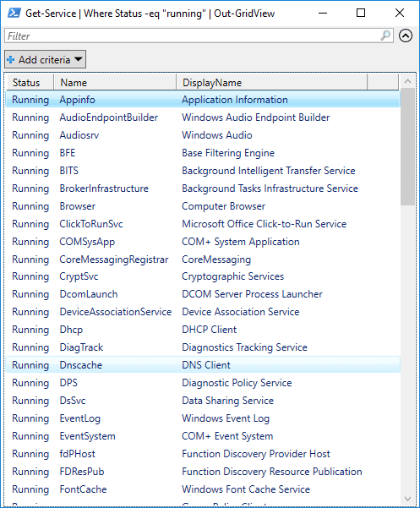The height and width of the screenshot is (508, 420).
Task: Click the scrollbar down arrow
Action: click(x=407, y=499)
